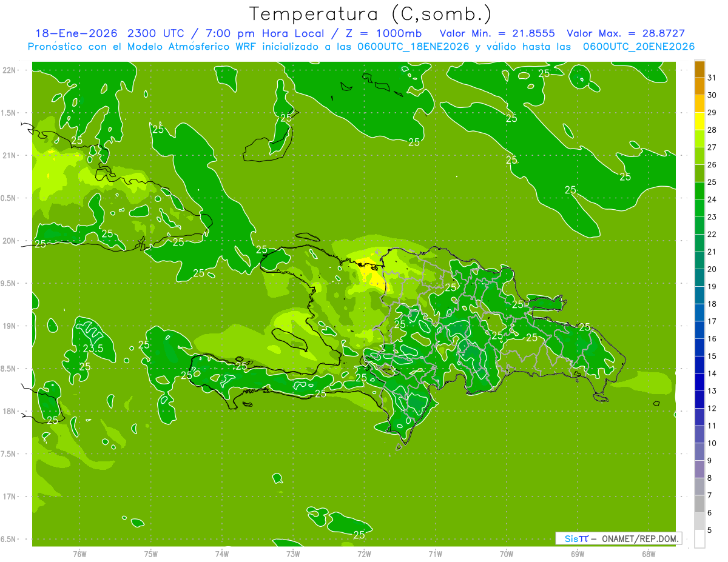
Task: Click the legend value '13'
Action: click(x=712, y=391)
